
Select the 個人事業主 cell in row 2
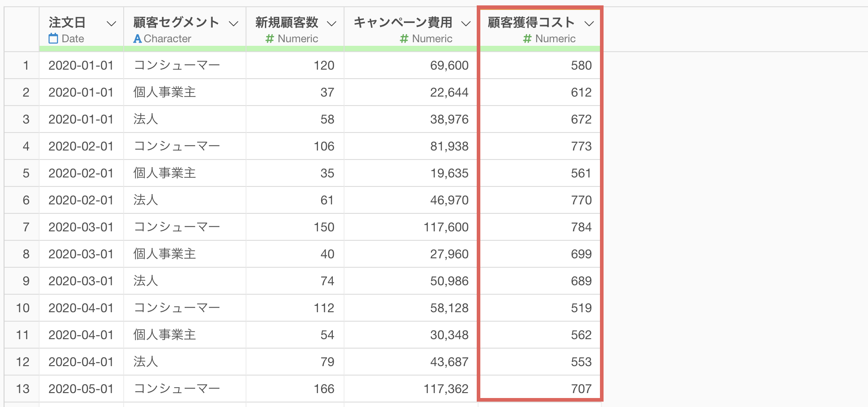click(x=165, y=93)
